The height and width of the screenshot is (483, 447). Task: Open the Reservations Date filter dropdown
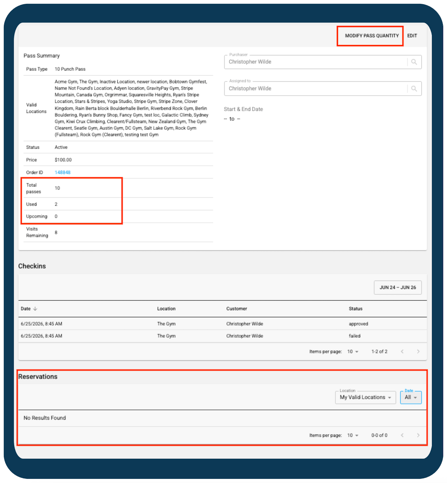(411, 397)
